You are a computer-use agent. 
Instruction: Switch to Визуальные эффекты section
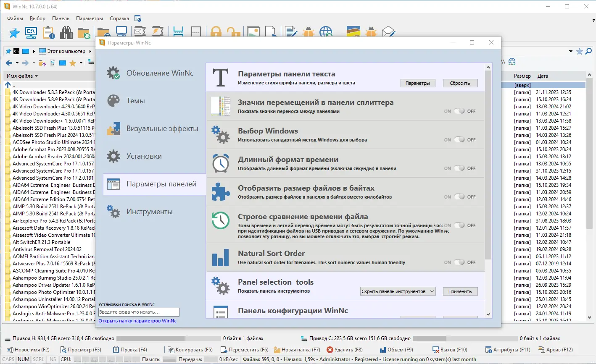tap(154, 128)
